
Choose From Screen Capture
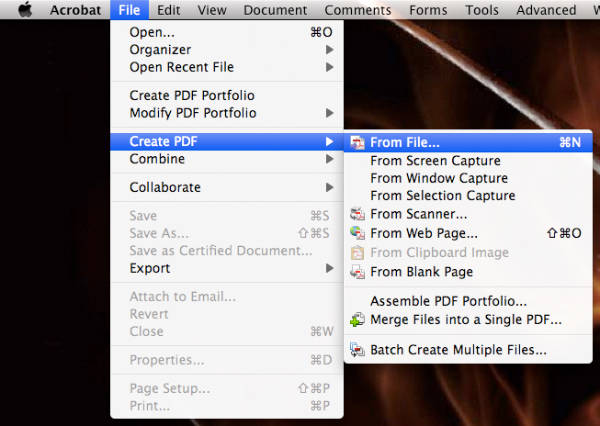tap(468, 161)
